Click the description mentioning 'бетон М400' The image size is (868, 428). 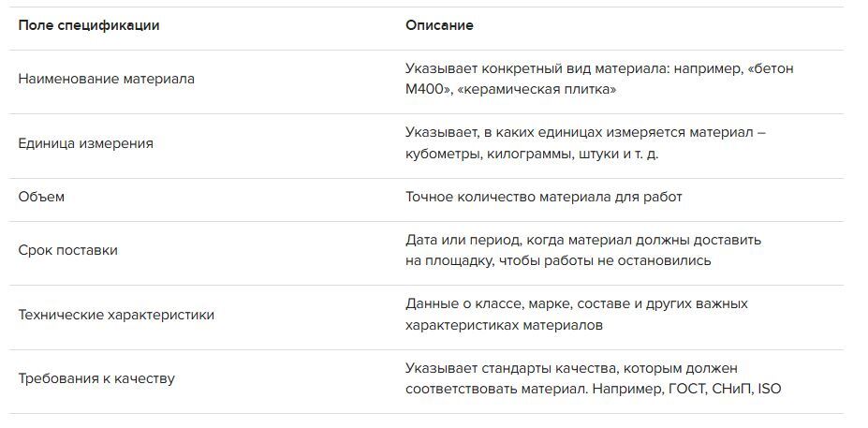pos(599,80)
